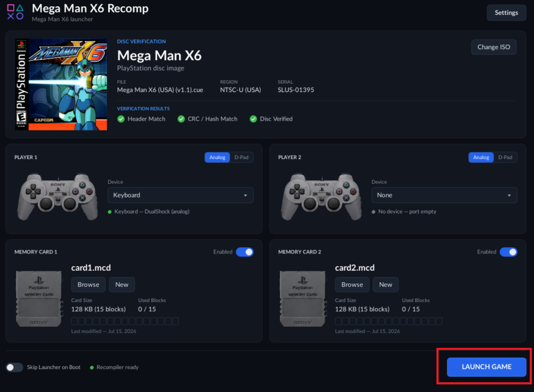The height and width of the screenshot is (392, 534).
Task: Click the Player 2 DualShock controller image
Action: point(321,196)
